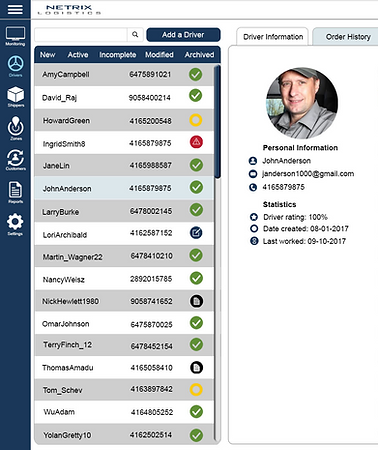Click the Date created: 08-01-2017 text

pyautogui.click(x=306, y=229)
